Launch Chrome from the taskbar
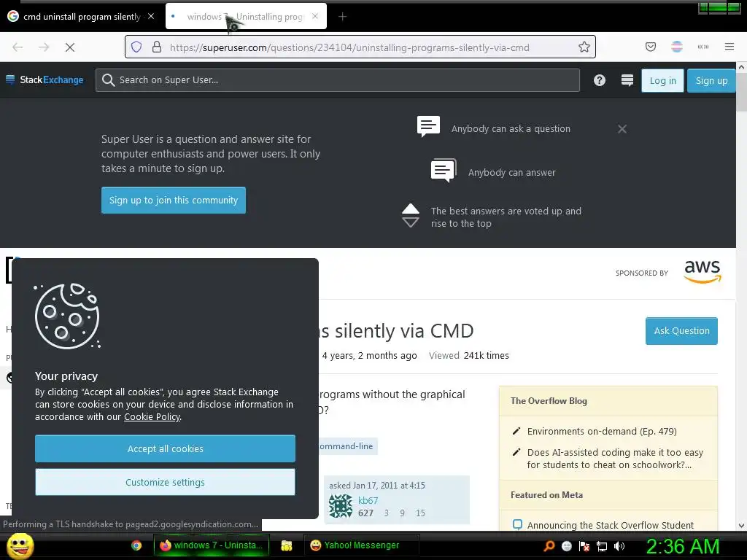Screen dimensions: 747x560 click(x=136, y=545)
